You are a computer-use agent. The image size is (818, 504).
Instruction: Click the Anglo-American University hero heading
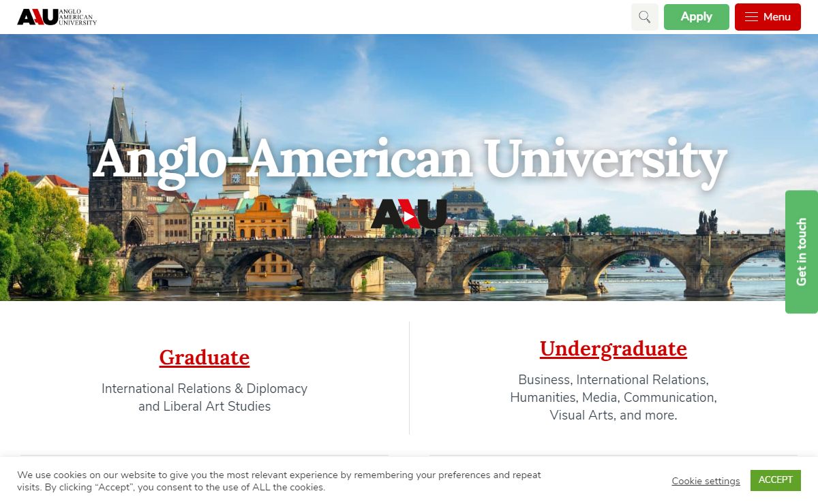(409, 161)
